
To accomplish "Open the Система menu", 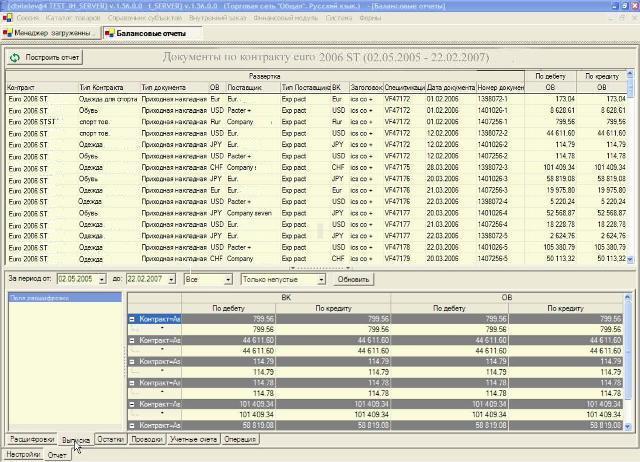I will 339,18.
